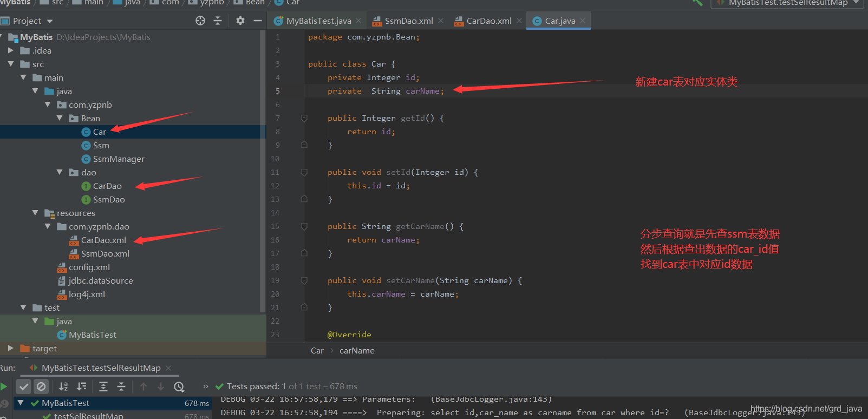Open test history clock icon
Viewport: 868px width, 419px height.
[179, 387]
